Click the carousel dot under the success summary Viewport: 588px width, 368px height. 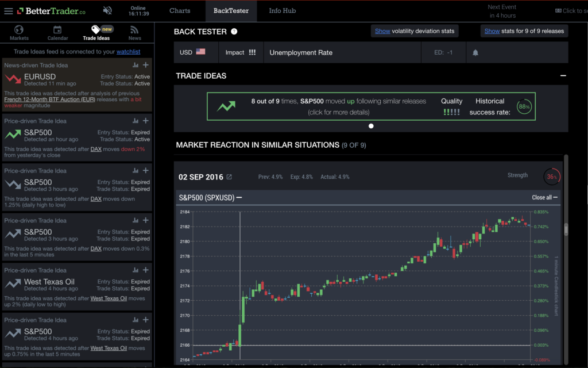point(371,125)
